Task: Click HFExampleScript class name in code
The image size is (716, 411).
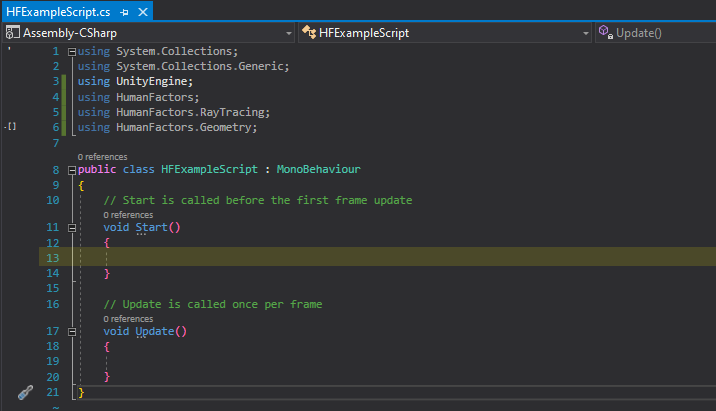Action: click(210, 169)
